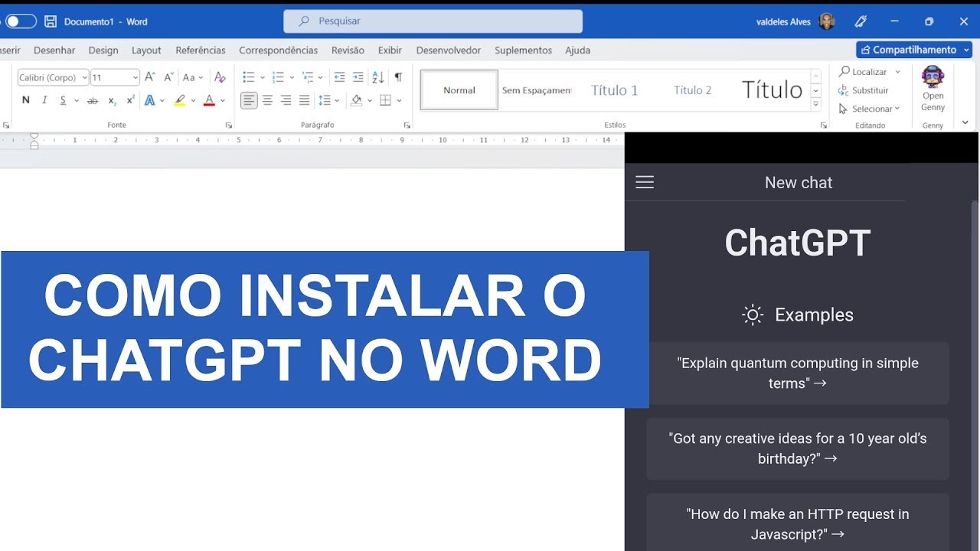
Task: Toggle the AutoSave switch in the title bar
Action: (20, 21)
